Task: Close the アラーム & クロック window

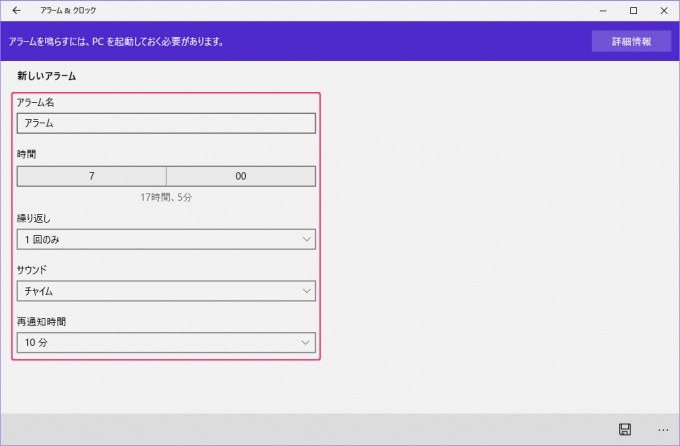Action: (664, 10)
